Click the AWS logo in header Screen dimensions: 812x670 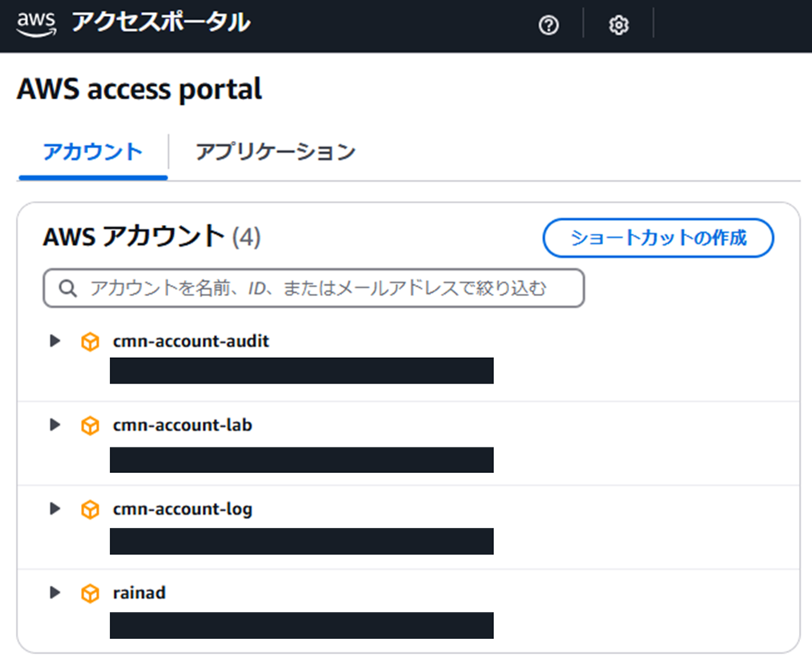pyautogui.click(x=36, y=24)
